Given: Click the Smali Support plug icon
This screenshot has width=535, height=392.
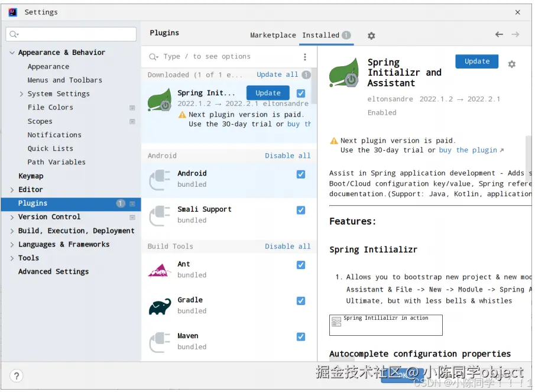Looking at the screenshot, I should coord(160,216).
